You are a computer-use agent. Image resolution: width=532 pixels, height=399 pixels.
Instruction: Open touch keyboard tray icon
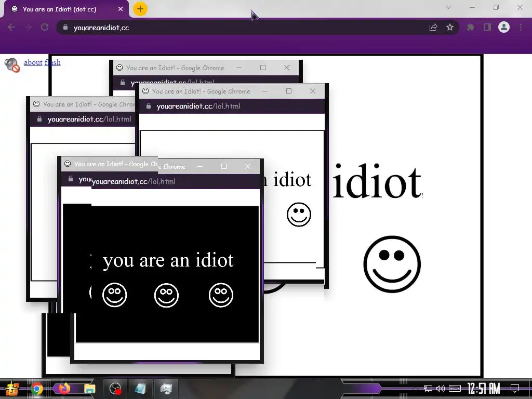(455, 389)
